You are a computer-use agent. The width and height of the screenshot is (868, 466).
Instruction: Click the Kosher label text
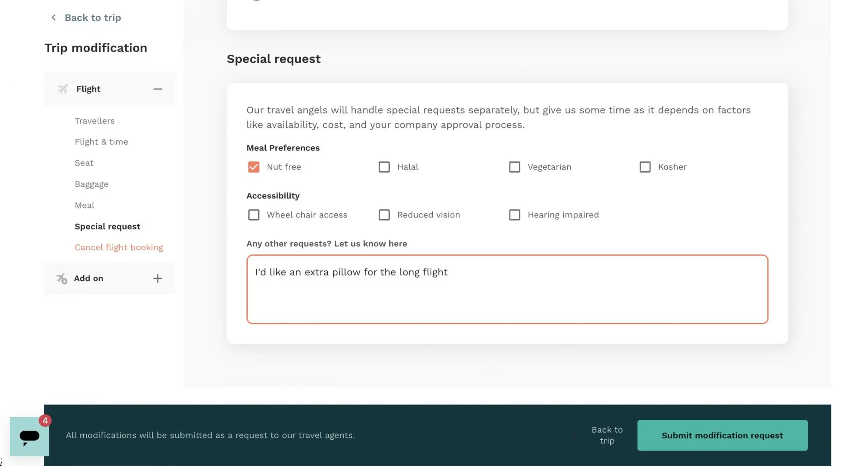pyautogui.click(x=672, y=167)
